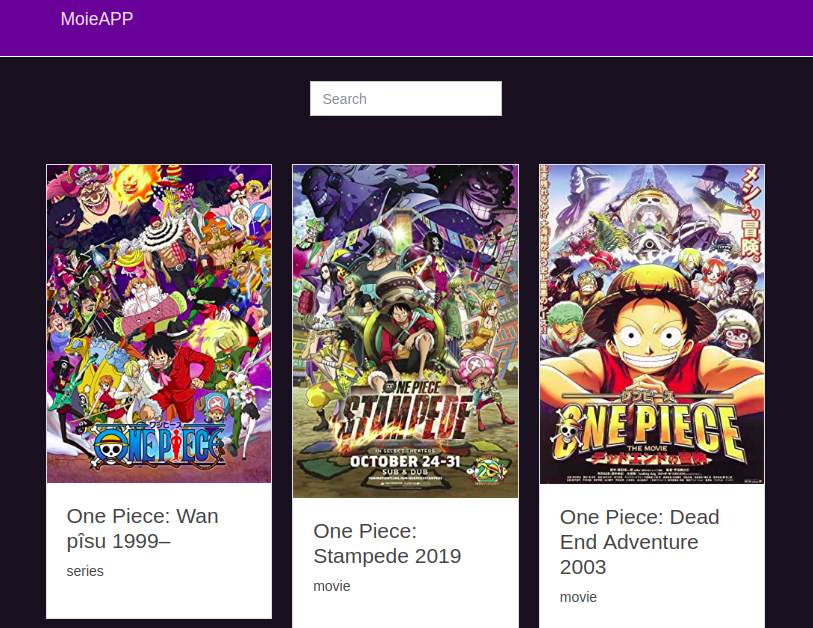This screenshot has width=813, height=628.
Task: Click the "series" type label
Action: point(85,571)
